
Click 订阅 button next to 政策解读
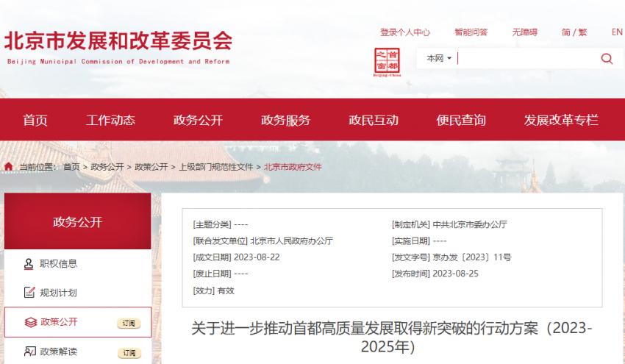point(129,353)
